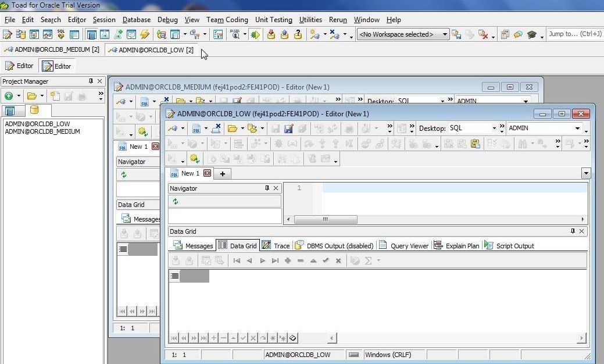This screenshot has width=604, height=364.
Task: Open the Utilities menu
Action: (x=310, y=20)
